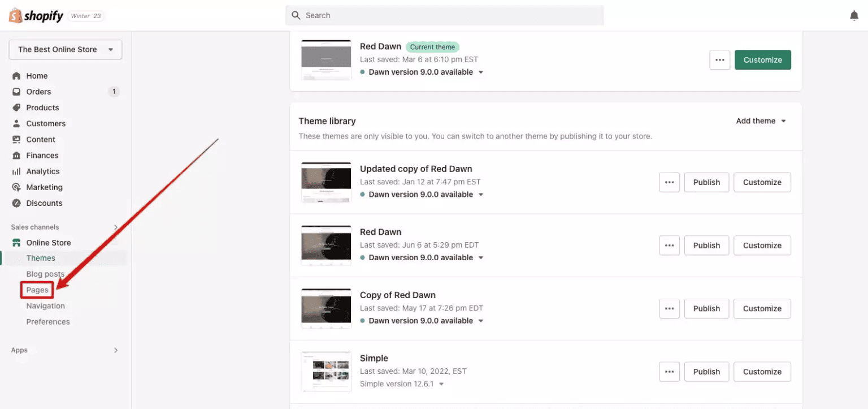Publish the Simple theme
The image size is (868, 409).
click(706, 371)
